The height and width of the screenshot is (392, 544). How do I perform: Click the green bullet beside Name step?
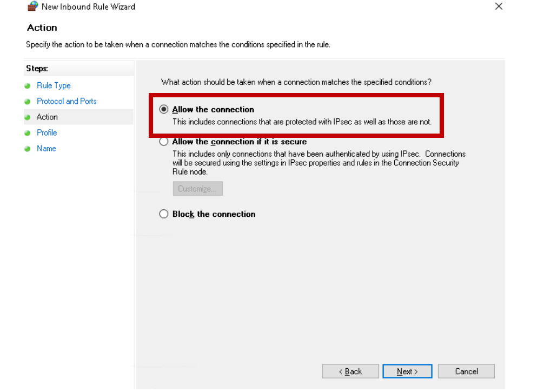[x=28, y=149]
